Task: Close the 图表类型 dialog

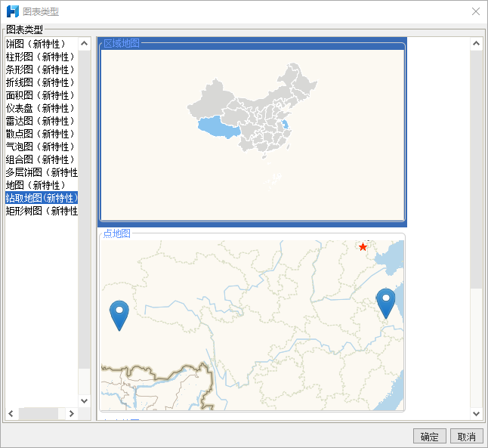Action: [x=476, y=11]
